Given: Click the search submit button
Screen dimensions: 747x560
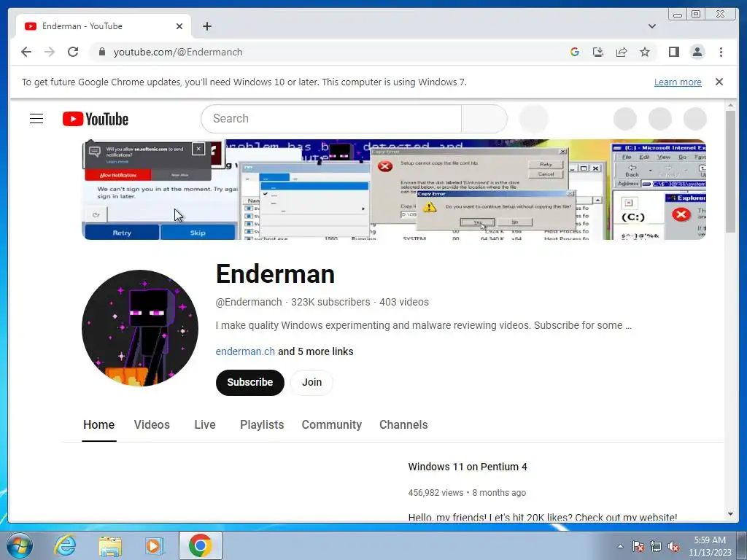Looking at the screenshot, I should click(x=484, y=119).
